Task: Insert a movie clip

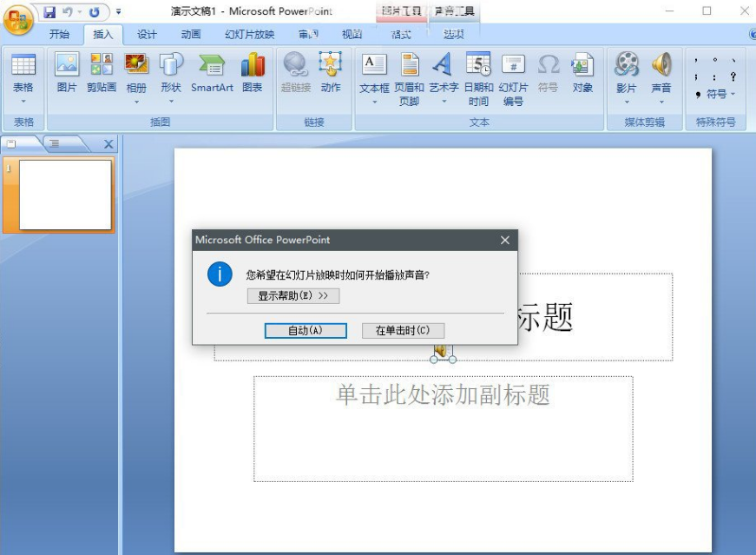Action: [627, 73]
